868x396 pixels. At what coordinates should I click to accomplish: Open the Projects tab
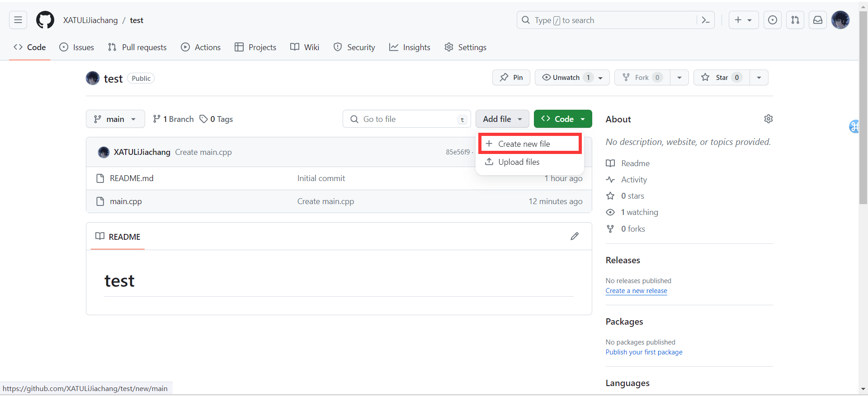[x=255, y=47]
